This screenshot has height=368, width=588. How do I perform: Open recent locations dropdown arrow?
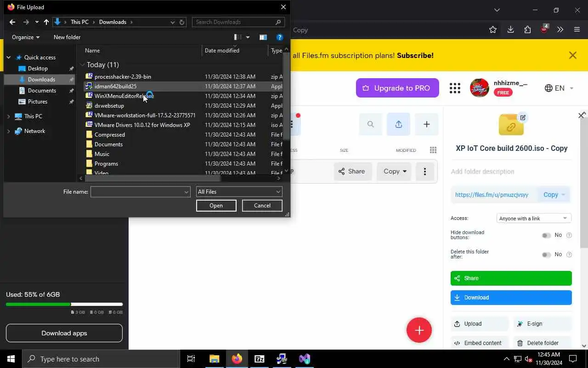click(x=37, y=22)
